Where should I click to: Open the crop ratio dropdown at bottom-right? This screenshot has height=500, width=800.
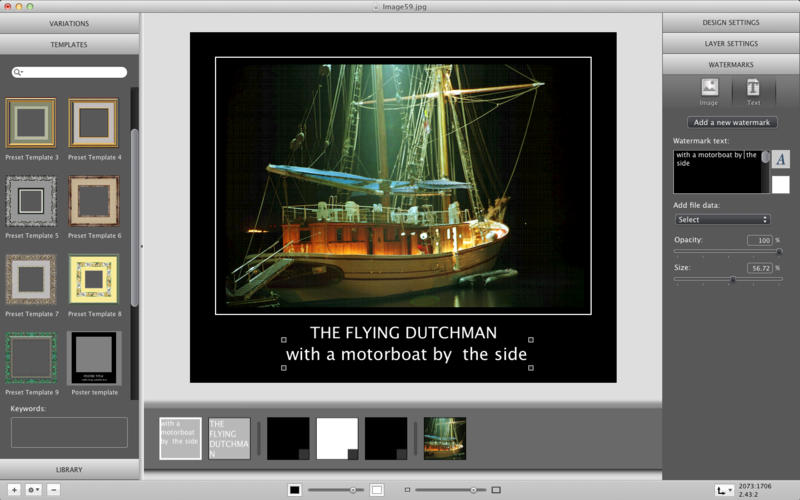725,490
